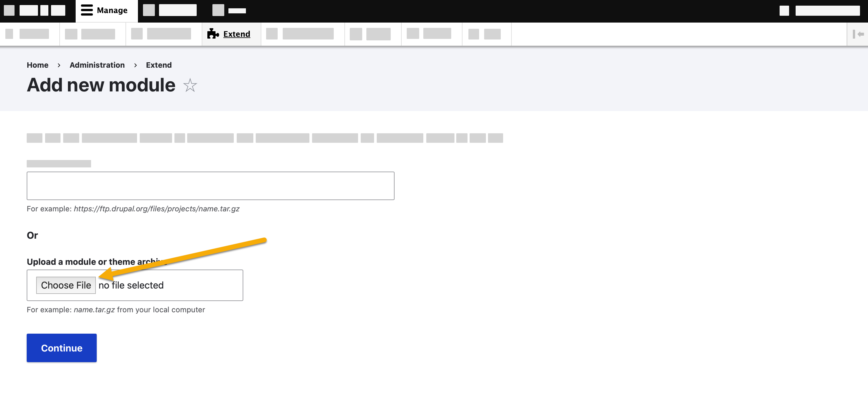Screen dimensions: 868x415
Task: Click the Manage hamburger menu icon
Action: pos(86,10)
